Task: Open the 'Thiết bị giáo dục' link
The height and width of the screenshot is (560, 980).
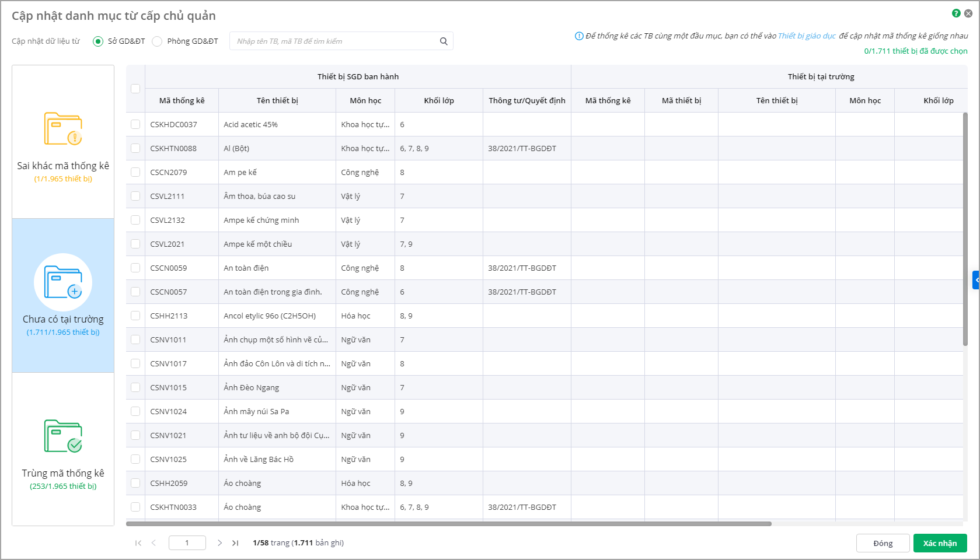Action: tap(807, 36)
